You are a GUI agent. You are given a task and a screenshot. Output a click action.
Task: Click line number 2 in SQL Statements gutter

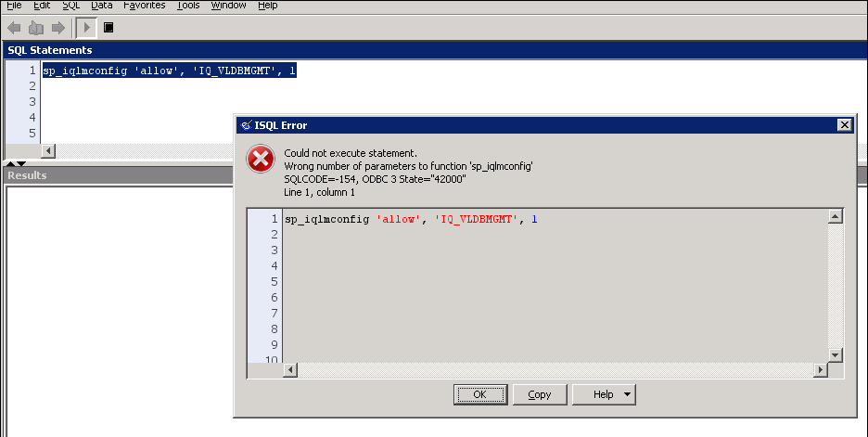click(32, 86)
